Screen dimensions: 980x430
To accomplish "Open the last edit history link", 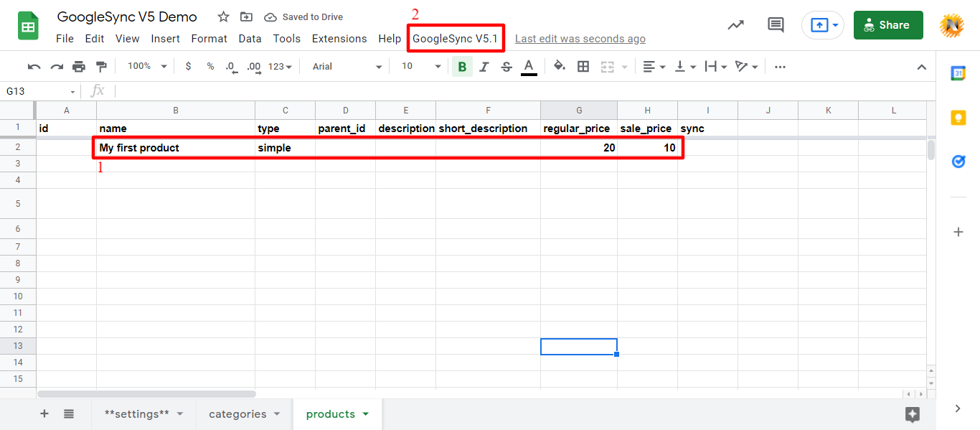I will point(580,38).
